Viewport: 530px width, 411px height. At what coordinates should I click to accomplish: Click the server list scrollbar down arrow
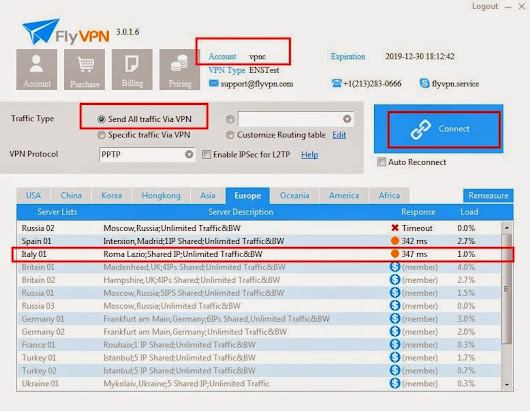506,385
